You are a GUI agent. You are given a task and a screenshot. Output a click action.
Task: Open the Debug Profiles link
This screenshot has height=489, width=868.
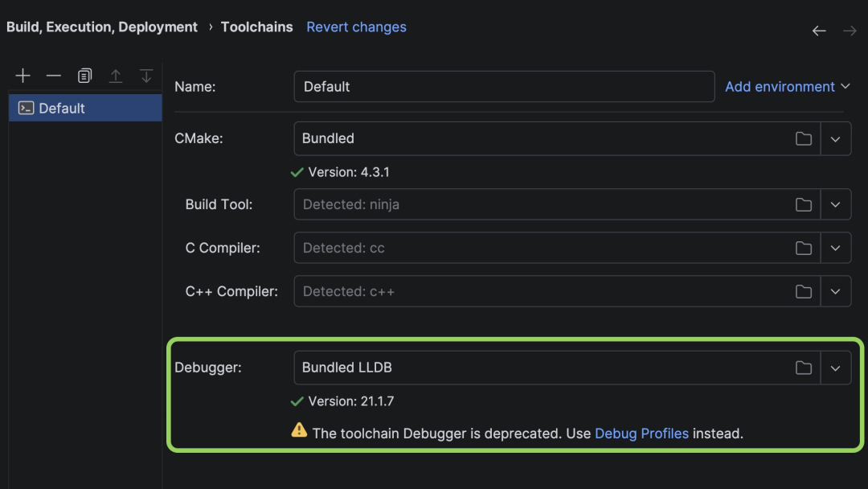(x=641, y=433)
